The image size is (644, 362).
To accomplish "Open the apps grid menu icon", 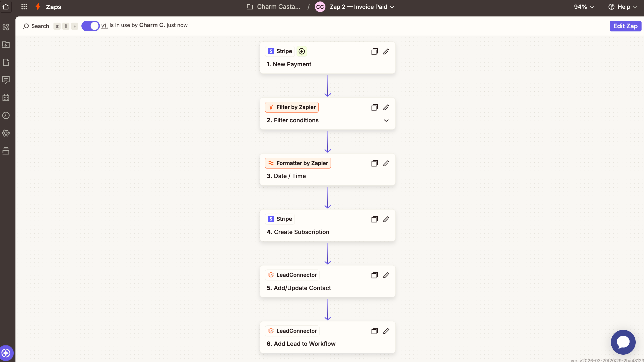I will [24, 7].
